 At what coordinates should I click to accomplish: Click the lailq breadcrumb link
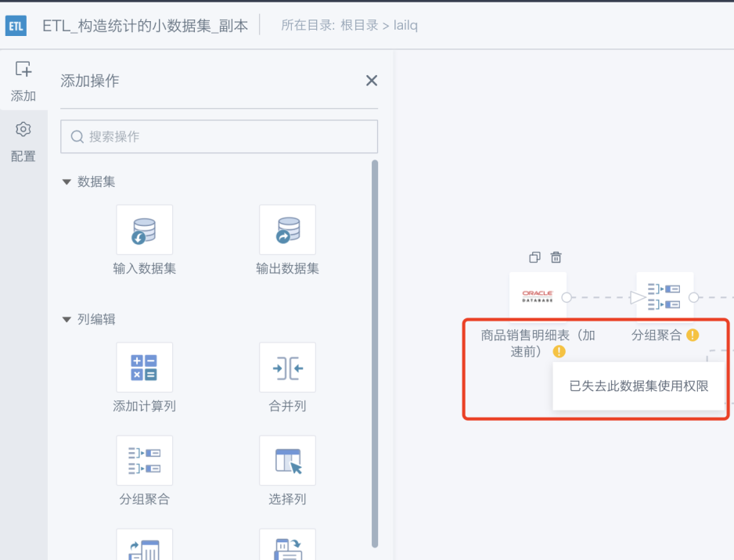pyautogui.click(x=405, y=25)
